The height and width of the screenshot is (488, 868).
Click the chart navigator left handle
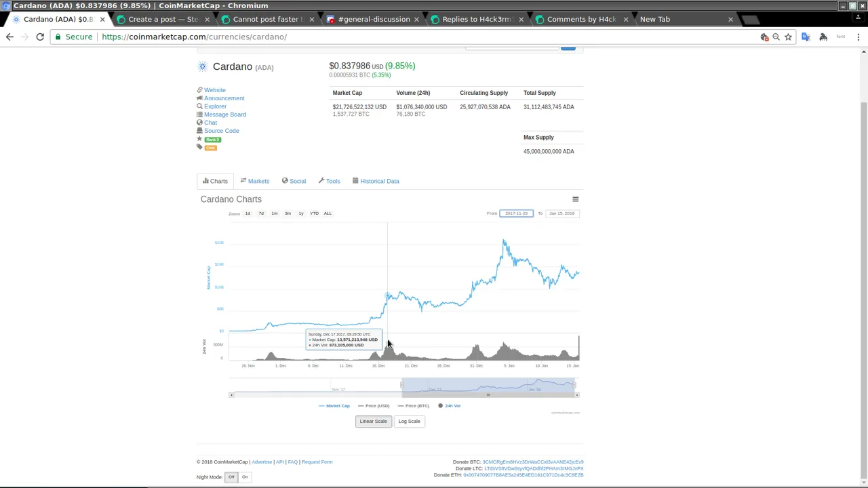click(402, 386)
